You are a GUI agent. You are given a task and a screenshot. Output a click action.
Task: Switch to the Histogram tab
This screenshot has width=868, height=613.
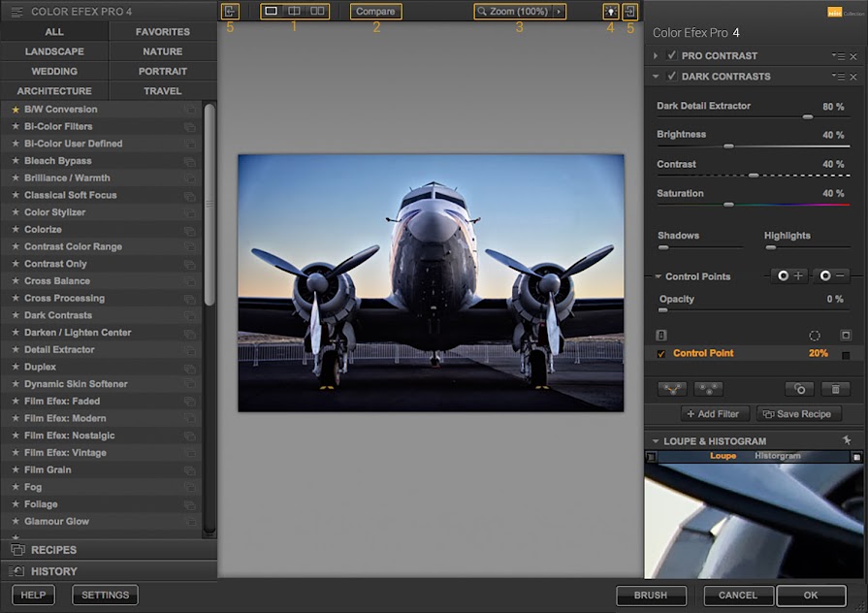pos(778,456)
